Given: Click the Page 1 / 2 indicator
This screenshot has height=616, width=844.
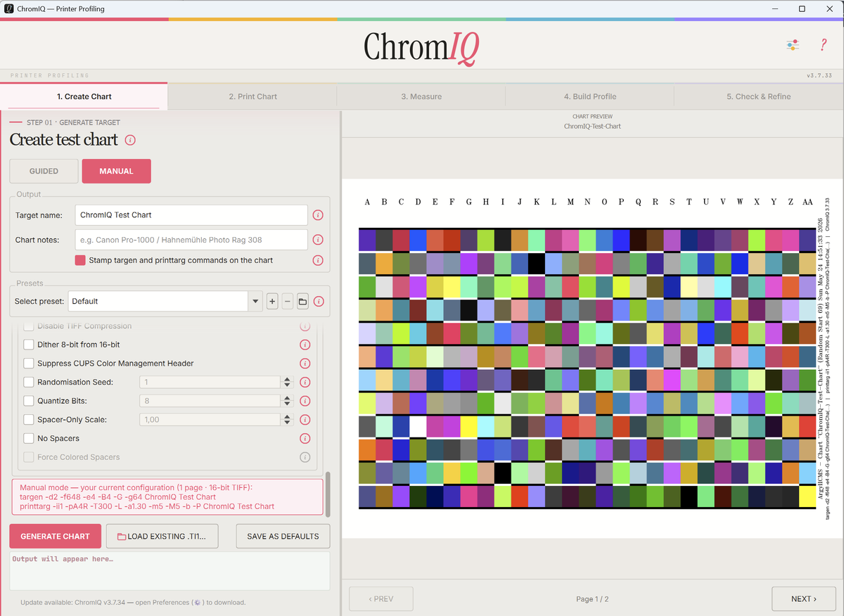Looking at the screenshot, I should tap(592, 599).
